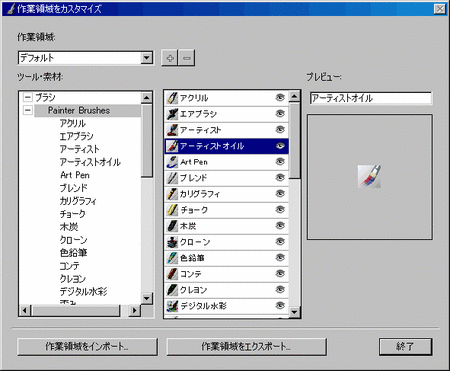The height and width of the screenshot is (371, 450).
Task: Toggle visibility eye for 色鉛筆
Action: click(x=280, y=257)
